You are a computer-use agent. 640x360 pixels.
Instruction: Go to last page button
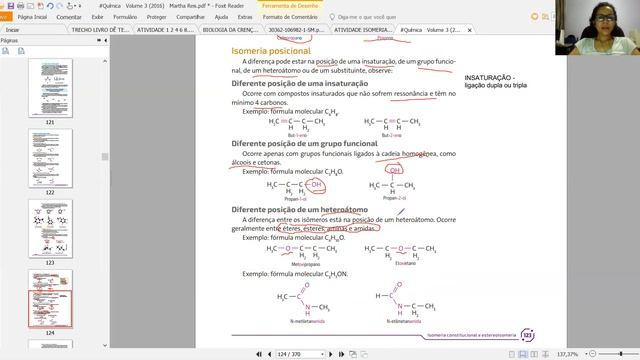[341, 354]
